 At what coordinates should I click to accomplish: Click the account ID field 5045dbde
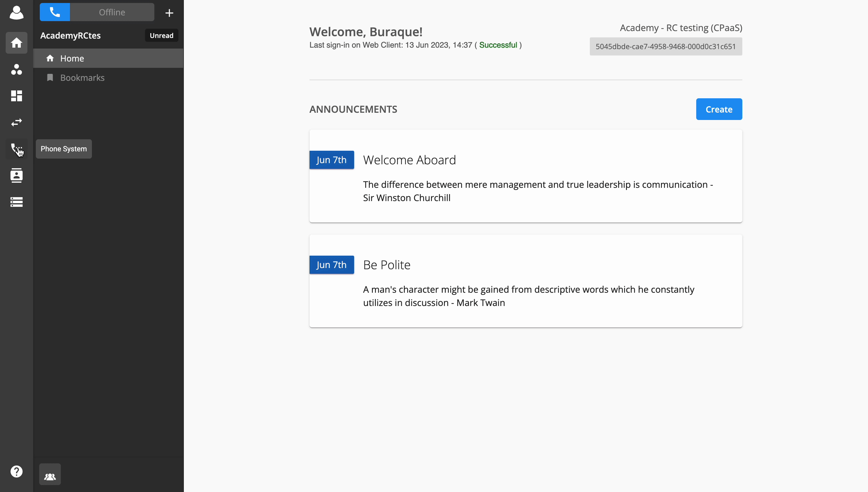click(x=666, y=47)
